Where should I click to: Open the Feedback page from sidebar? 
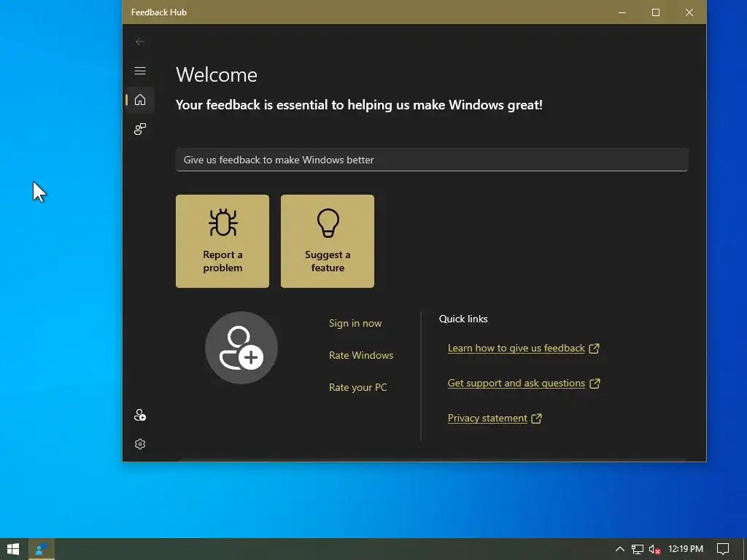140,129
